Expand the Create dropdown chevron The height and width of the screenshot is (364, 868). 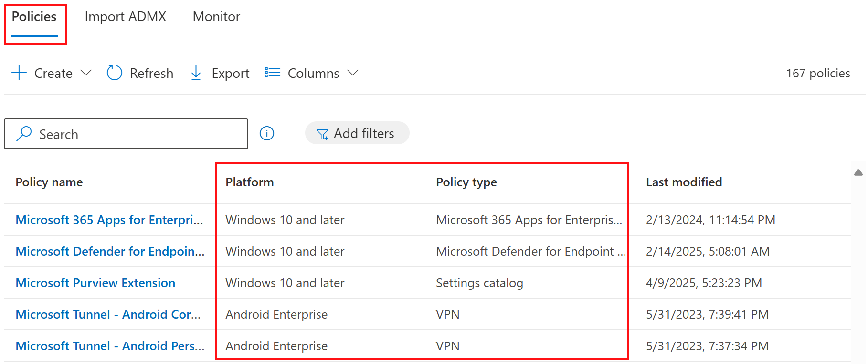[x=86, y=73]
